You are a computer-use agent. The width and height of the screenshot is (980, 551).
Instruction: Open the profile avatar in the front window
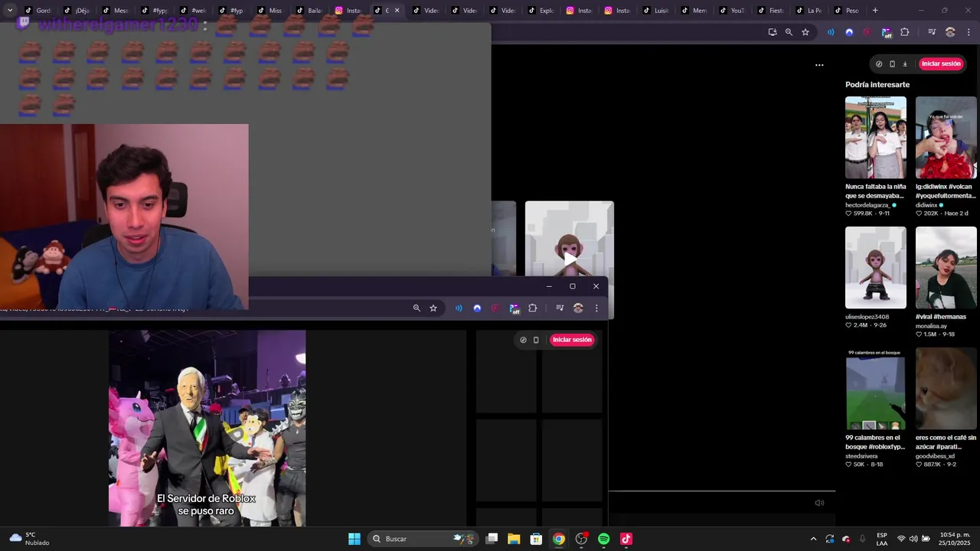click(x=578, y=308)
